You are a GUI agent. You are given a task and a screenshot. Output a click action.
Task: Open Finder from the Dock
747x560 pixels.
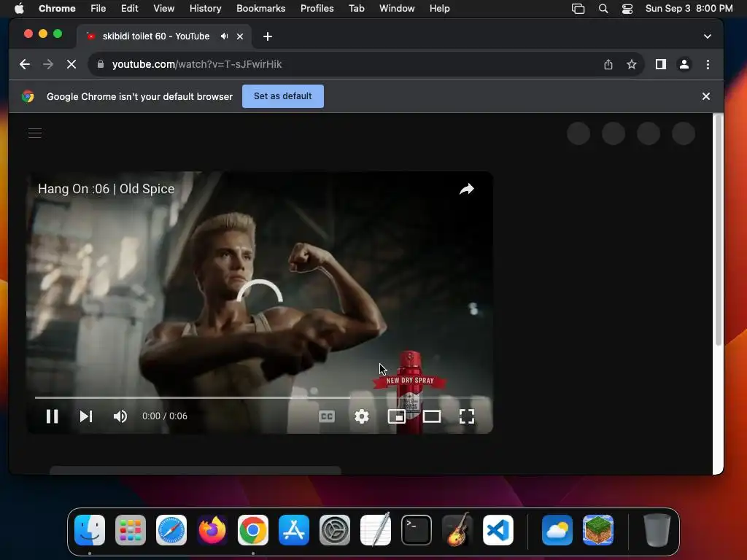coord(90,530)
